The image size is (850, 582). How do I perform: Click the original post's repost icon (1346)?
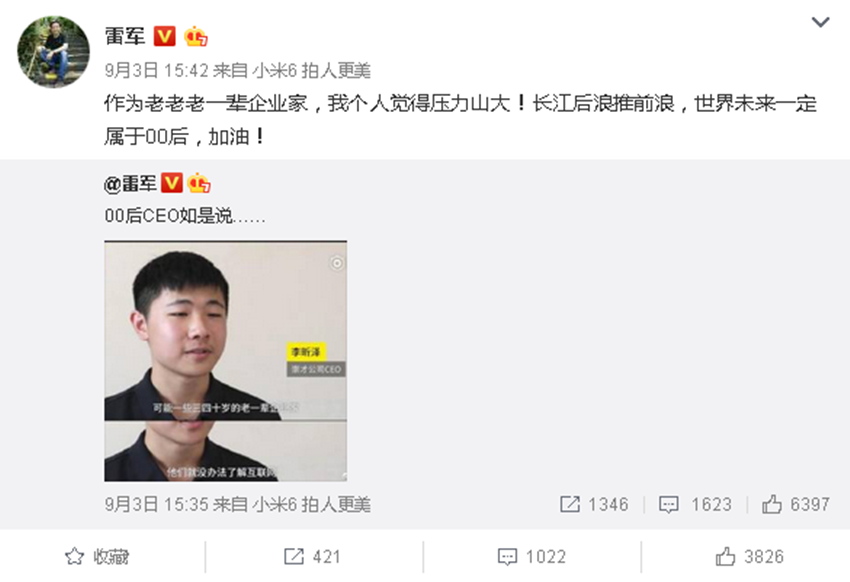click(x=594, y=505)
